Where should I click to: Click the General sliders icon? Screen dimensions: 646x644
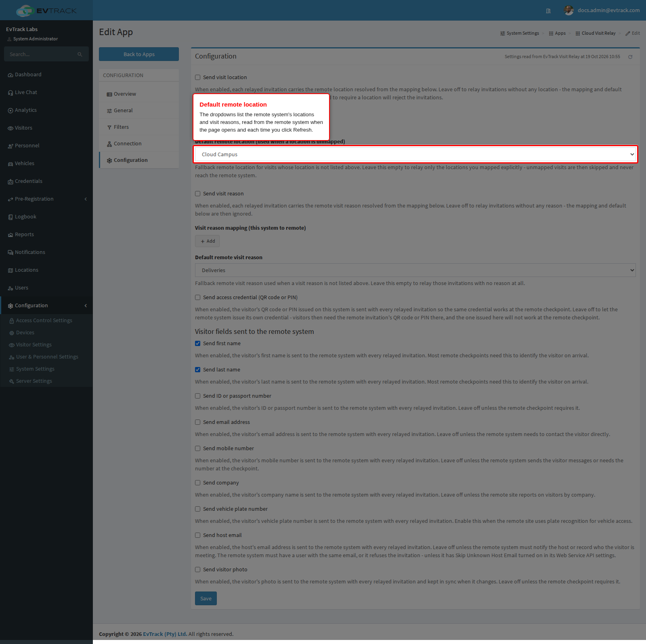[x=109, y=111]
